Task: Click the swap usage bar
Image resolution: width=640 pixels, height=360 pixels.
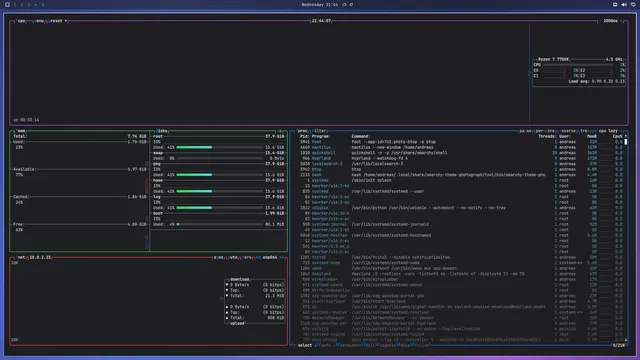Action: 220,158
